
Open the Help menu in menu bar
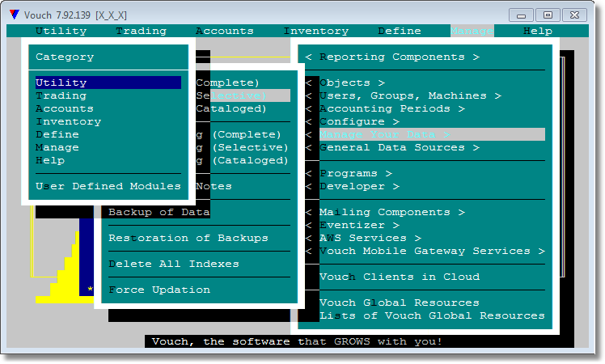point(538,31)
